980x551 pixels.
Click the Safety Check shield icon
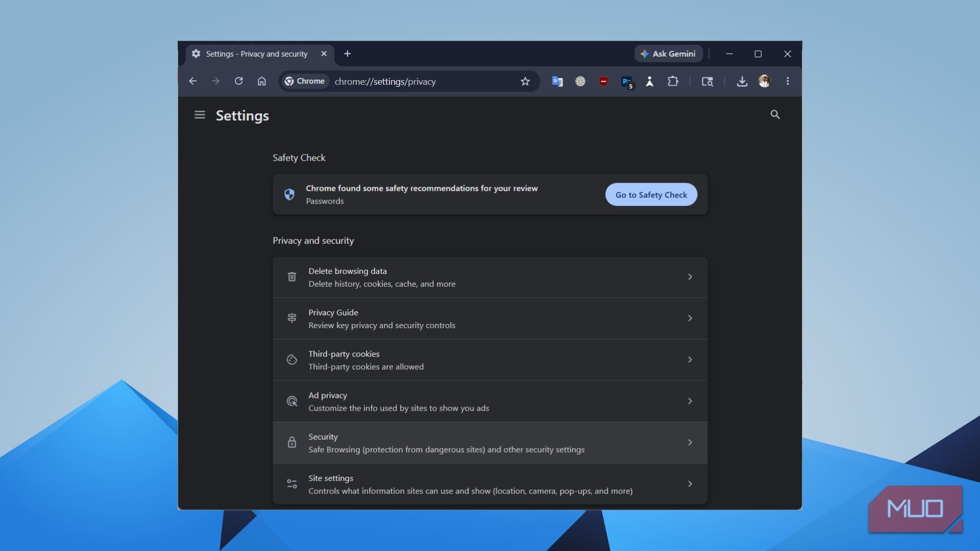pyautogui.click(x=289, y=194)
